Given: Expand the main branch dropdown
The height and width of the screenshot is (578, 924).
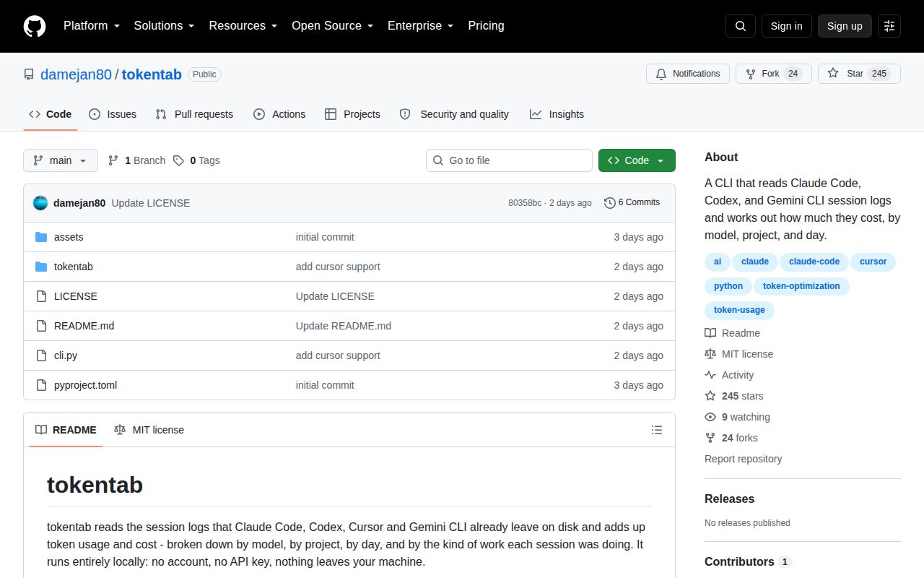Looking at the screenshot, I should pyautogui.click(x=61, y=160).
